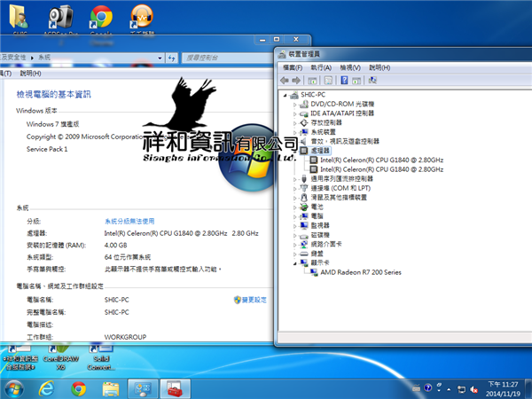The height and width of the screenshot is (399, 532).
Task: Click the Scan for hardware changes icon
Action: tap(372, 81)
